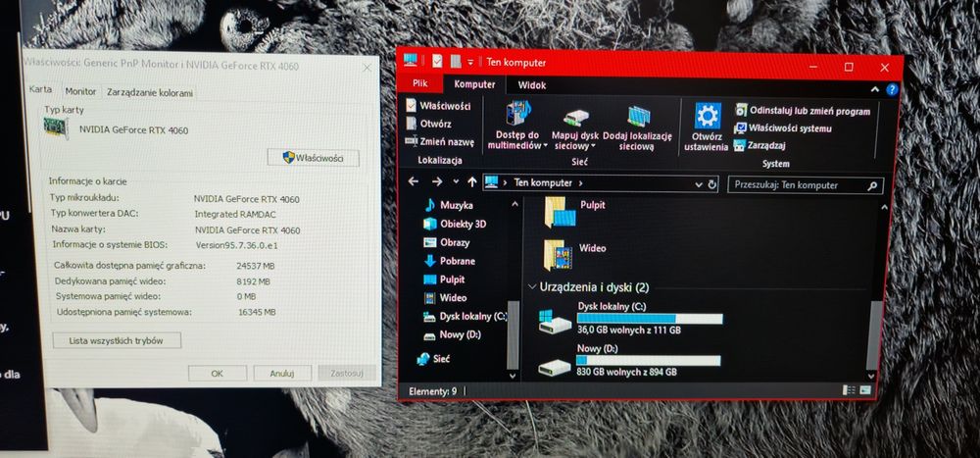Click the Mapuj dysk sieciowy icon
Viewport: 980px width, 458px height.
(x=575, y=117)
